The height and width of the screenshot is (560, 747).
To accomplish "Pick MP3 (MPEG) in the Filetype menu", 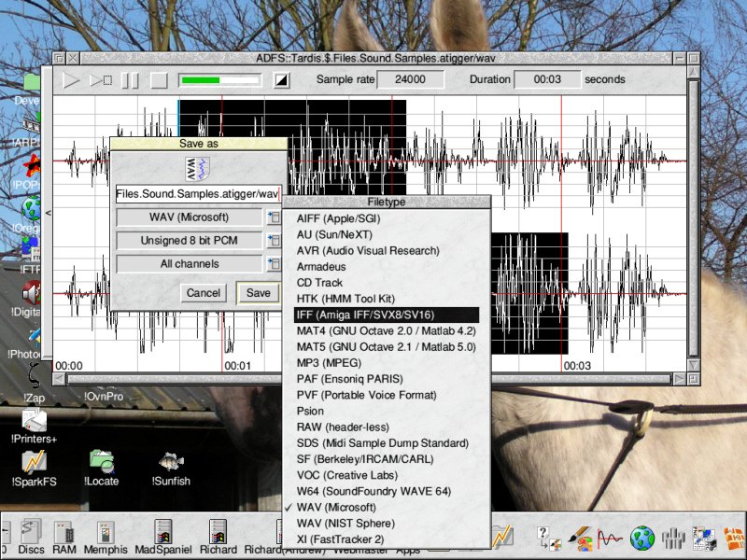I will pyautogui.click(x=386, y=363).
